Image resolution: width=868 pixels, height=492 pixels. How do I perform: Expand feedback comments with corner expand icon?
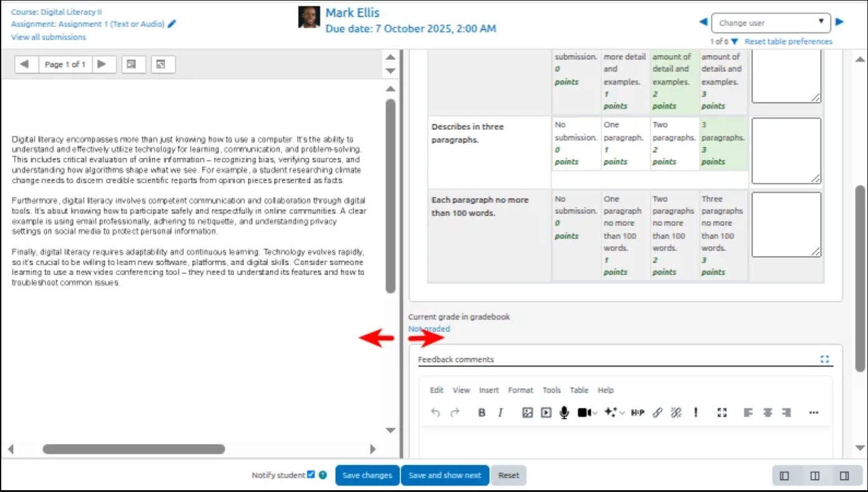point(825,359)
